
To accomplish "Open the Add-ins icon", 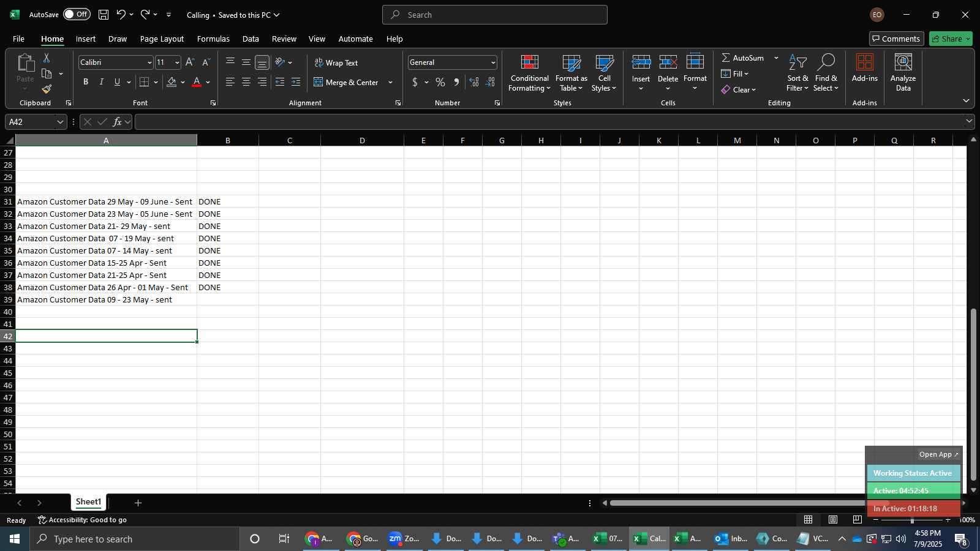I will tap(865, 68).
